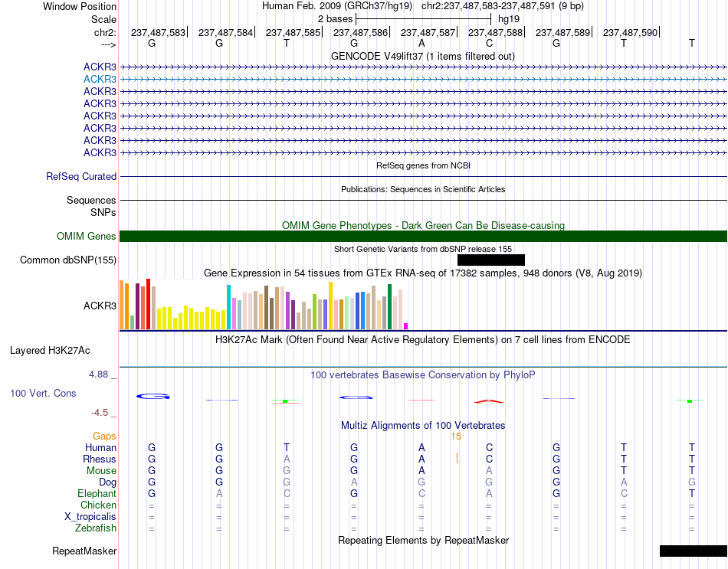Click the light blue ACKR3 transcript label
Viewport: 728px width, 569px height.
100,80
